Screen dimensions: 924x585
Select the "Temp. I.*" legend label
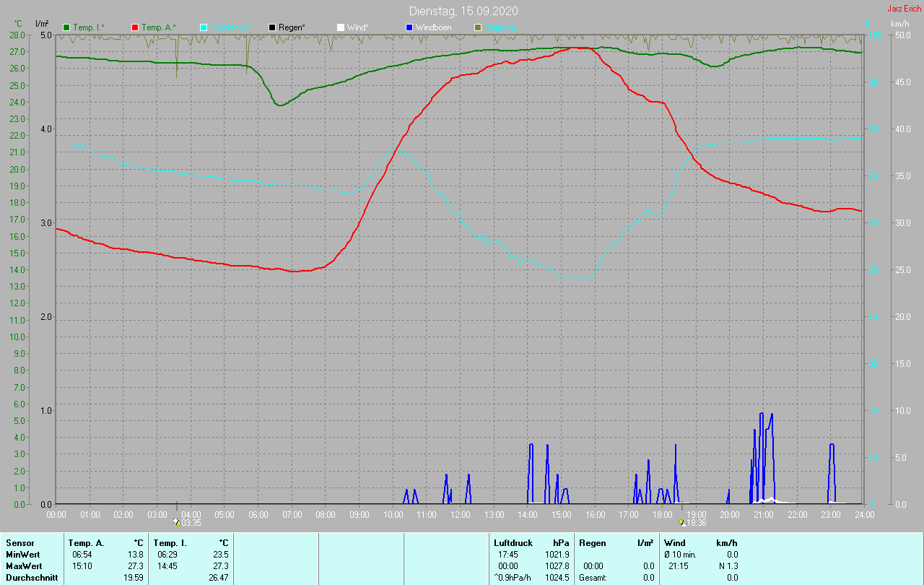coord(89,27)
